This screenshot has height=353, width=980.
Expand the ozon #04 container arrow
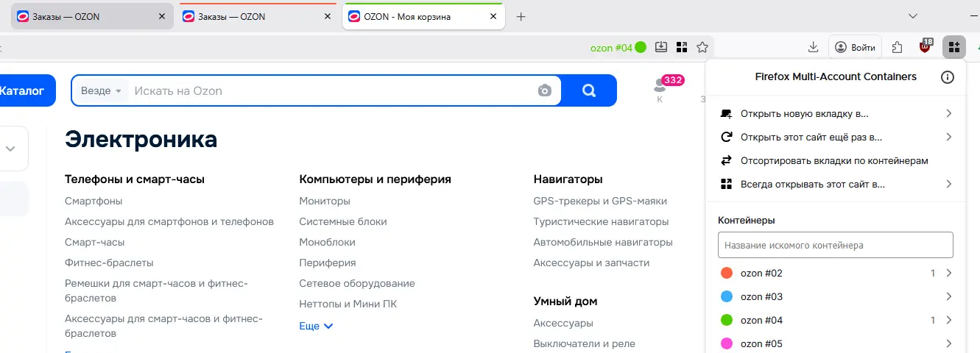click(x=949, y=320)
